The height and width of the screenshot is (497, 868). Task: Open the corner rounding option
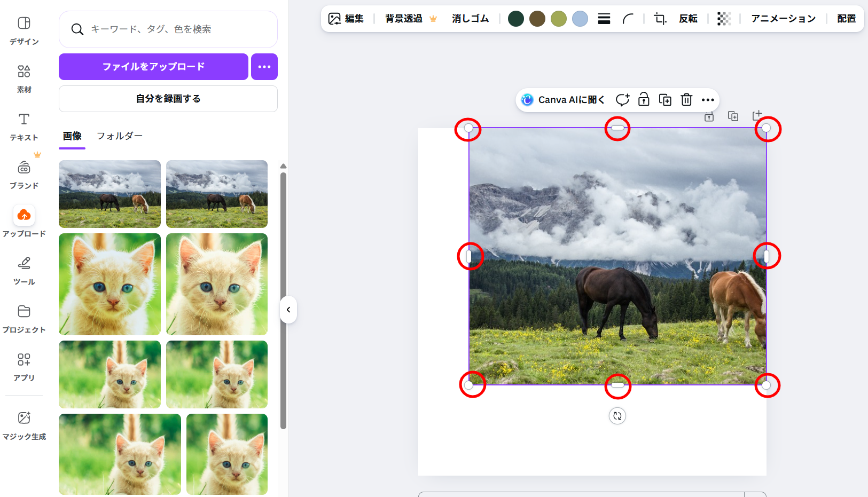tap(628, 19)
